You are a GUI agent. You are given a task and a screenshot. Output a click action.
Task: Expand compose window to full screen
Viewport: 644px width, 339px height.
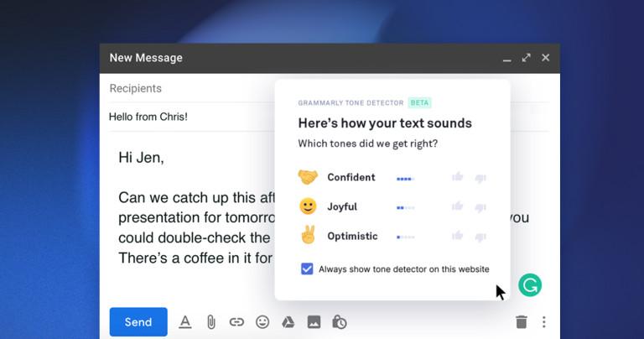point(526,58)
